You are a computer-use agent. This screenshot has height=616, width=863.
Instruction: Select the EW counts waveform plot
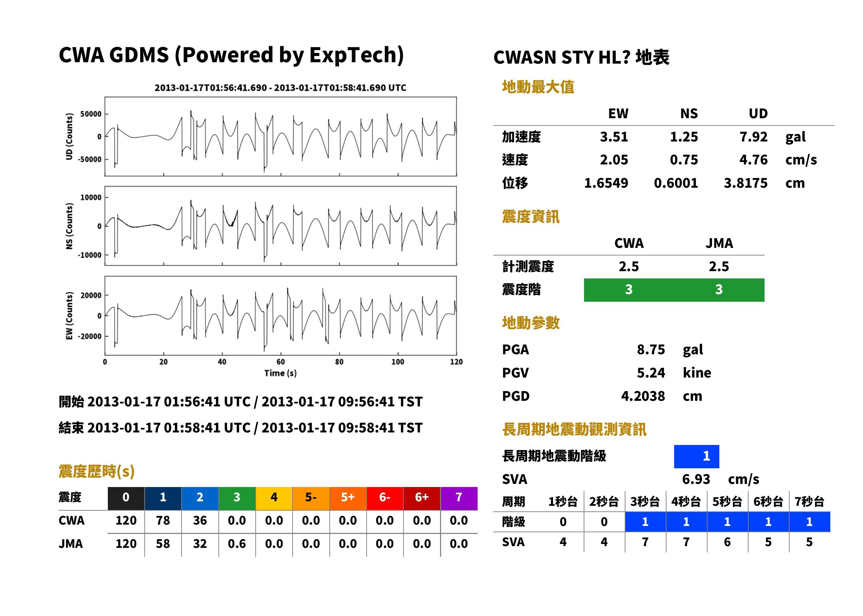point(280,316)
